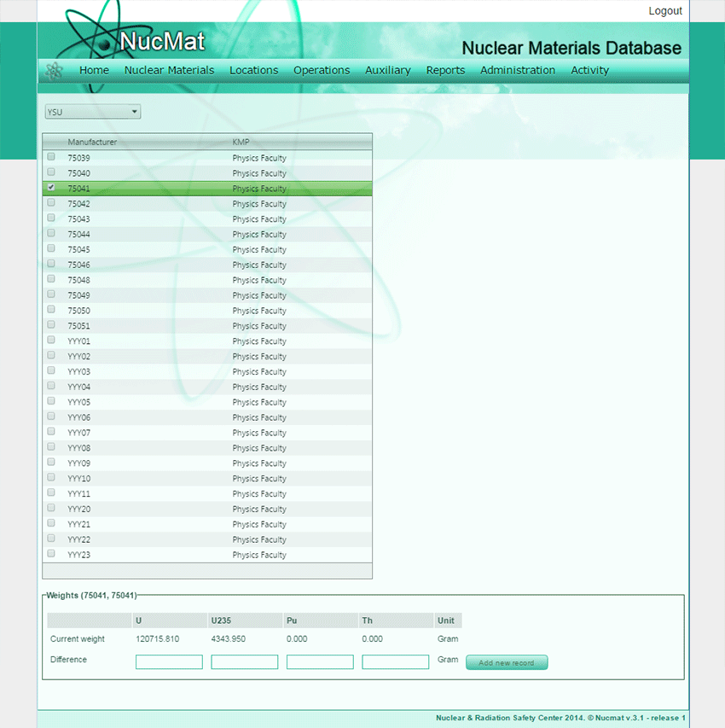Image resolution: width=725 pixels, height=728 pixels.
Task: Uncheck the 75041 row checkbox
Action: [51, 187]
